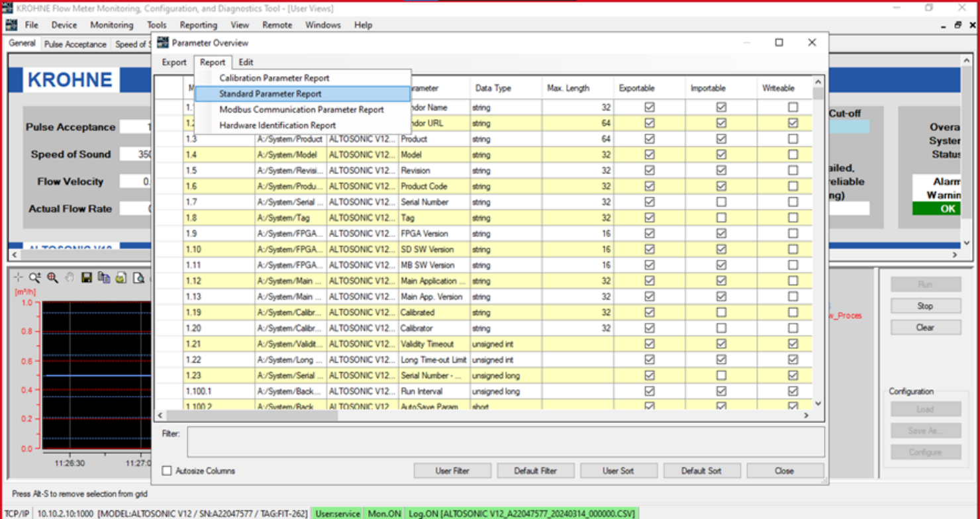Open the Edit menu in Parameter Overview
Viewport: 980px width, 519px height.
coord(246,62)
